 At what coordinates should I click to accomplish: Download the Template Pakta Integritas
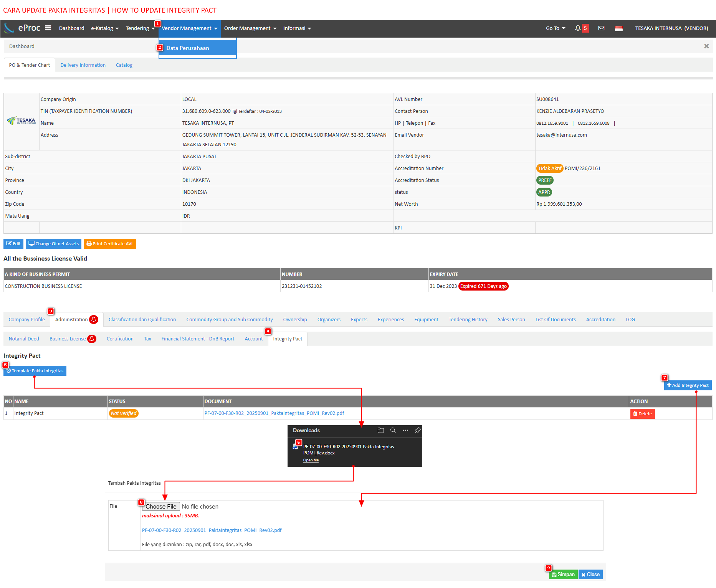[x=35, y=371]
